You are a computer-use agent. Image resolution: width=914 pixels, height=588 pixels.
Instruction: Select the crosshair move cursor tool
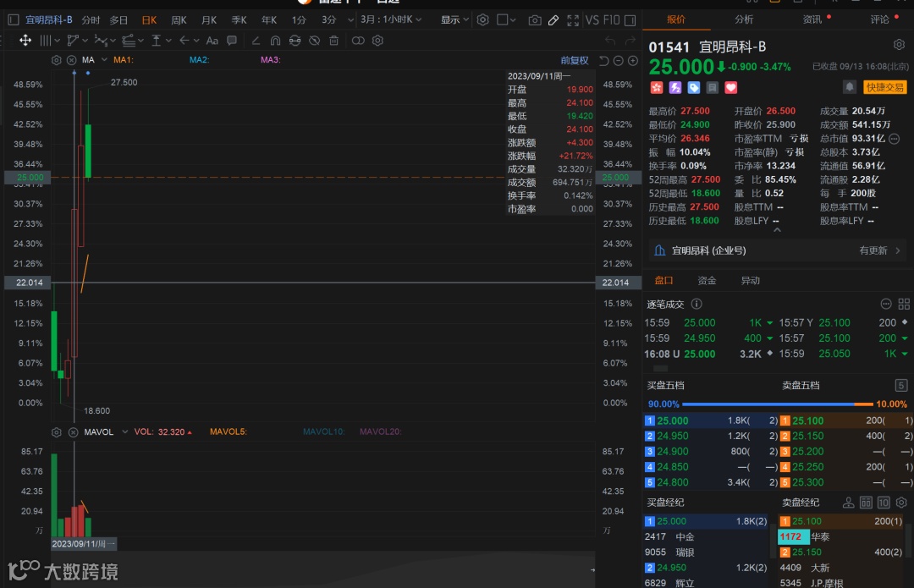[25, 41]
